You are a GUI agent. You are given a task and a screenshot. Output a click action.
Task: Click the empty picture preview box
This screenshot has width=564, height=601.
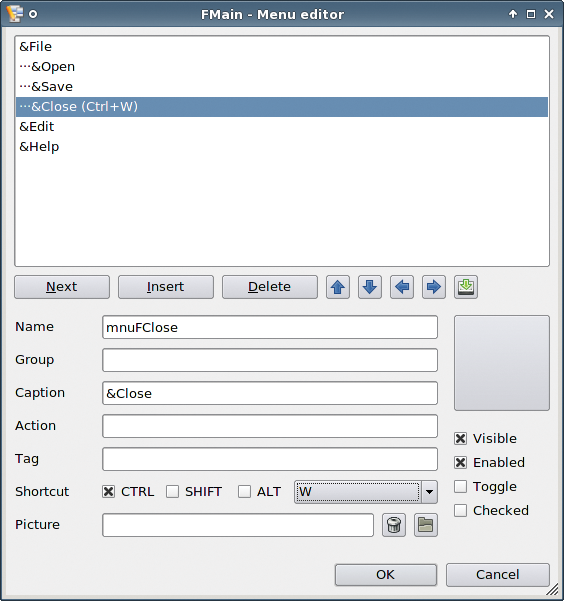coord(502,363)
